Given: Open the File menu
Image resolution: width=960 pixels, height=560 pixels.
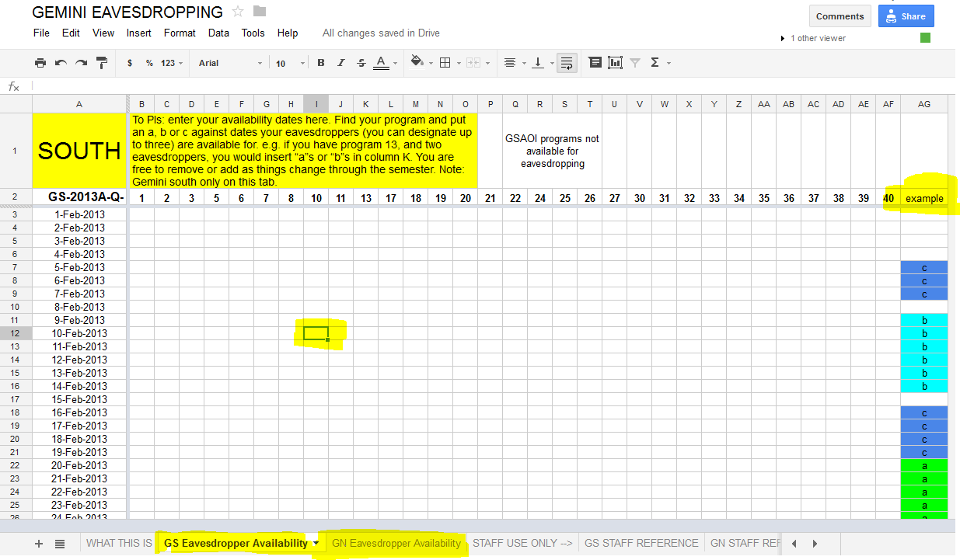Looking at the screenshot, I should (41, 33).
